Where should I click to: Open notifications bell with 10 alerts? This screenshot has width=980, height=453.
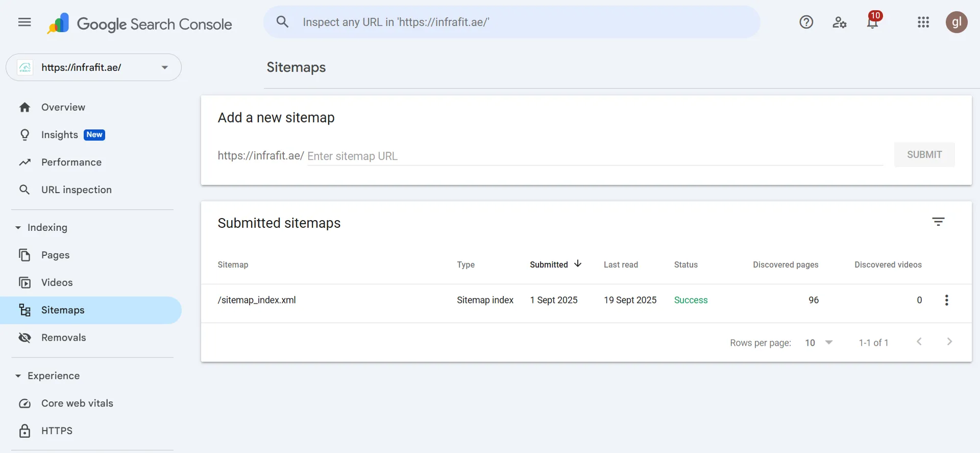(x=872, y=22)
